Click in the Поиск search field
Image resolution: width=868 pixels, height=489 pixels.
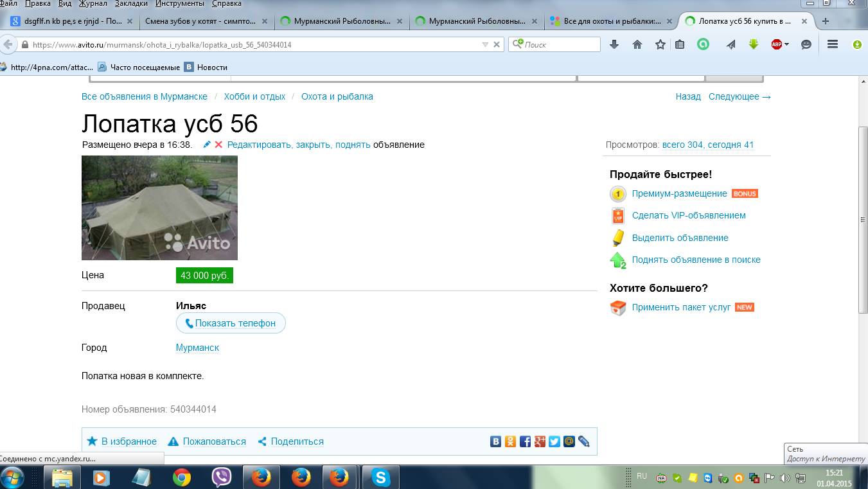click(x=560, y=44)
